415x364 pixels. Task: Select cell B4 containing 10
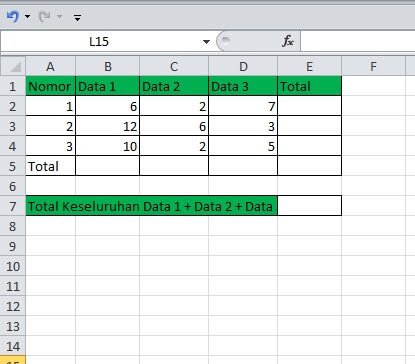point(107,146)
